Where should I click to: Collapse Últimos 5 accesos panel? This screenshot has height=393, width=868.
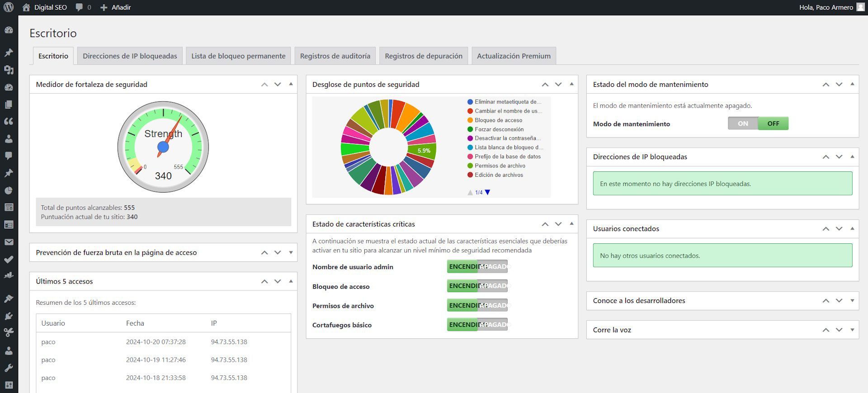pos(291,281)
